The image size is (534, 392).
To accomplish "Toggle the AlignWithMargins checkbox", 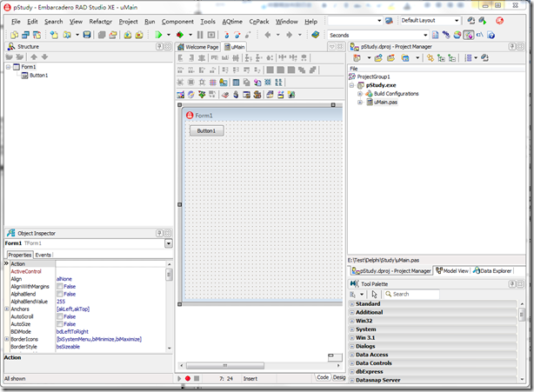I will [60, 286].
